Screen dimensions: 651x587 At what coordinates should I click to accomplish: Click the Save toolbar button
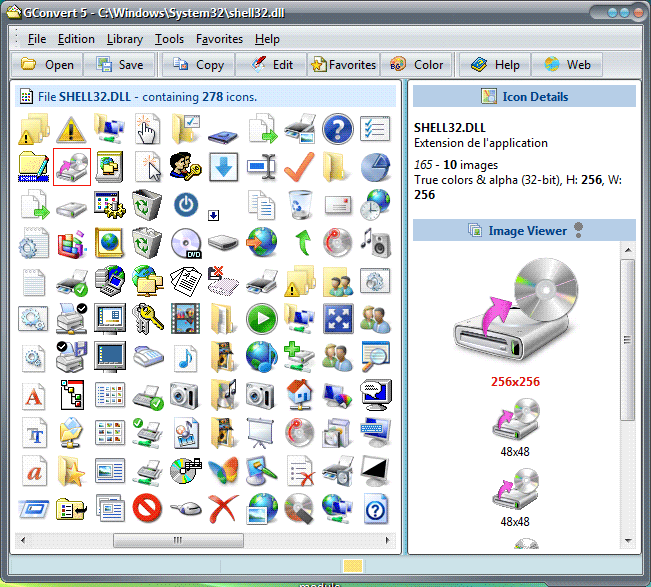[x=119, y=65]
